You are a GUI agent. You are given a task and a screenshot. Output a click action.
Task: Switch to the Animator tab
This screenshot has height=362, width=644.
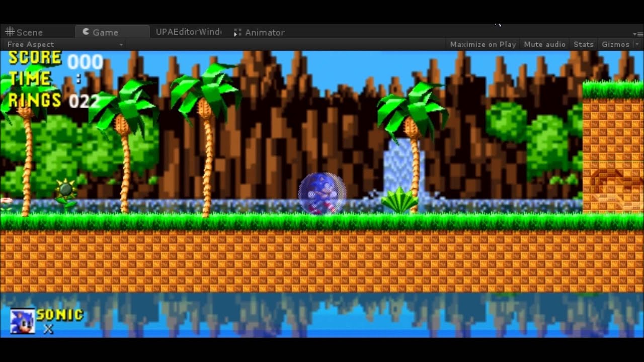tap(259, 32)
